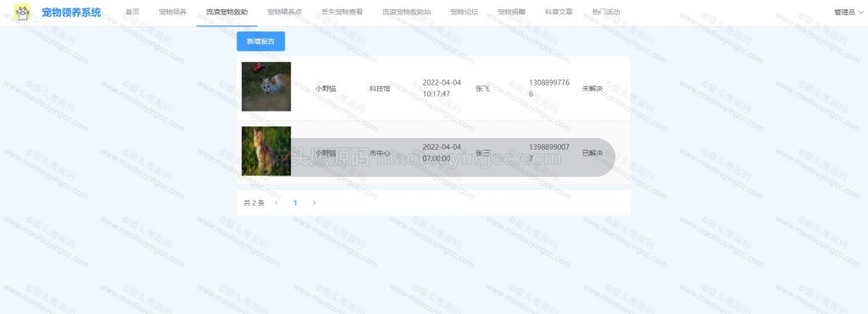Open the 市中心 stray cat thumbnail

pos(266,151)
